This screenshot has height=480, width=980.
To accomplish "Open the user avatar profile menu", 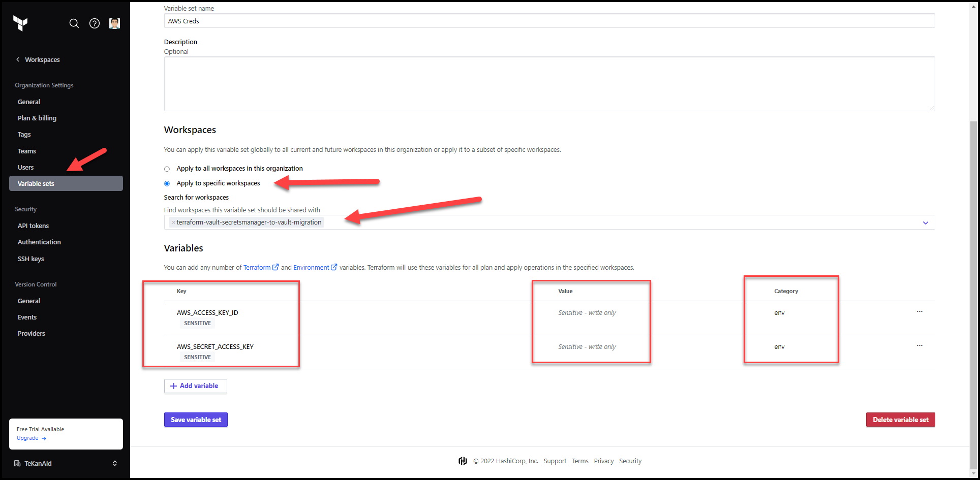I will (114, 23).
